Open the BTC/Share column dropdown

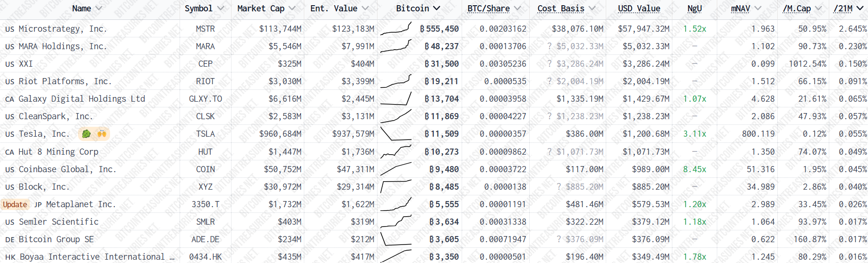pos(517,9)
